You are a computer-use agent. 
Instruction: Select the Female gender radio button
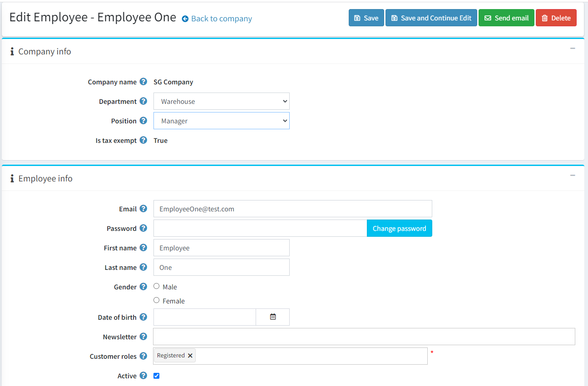click(156, 300)
